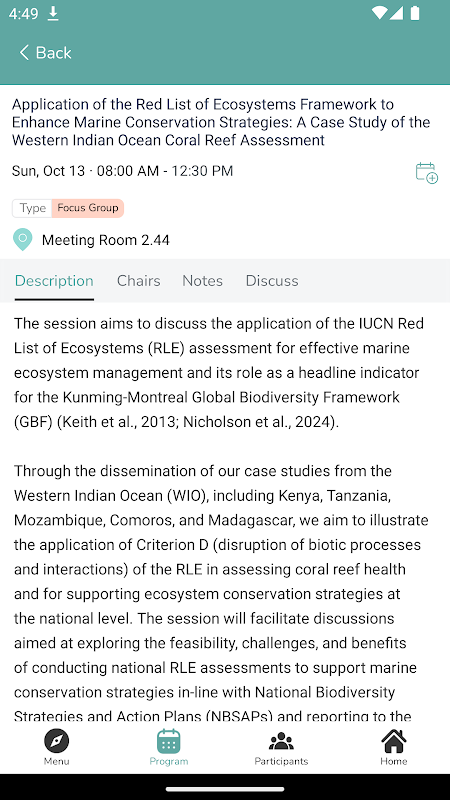This screenshot has height=800, width=450.
Task: Tap the Focus Group type tag
Action: [88, 208]
